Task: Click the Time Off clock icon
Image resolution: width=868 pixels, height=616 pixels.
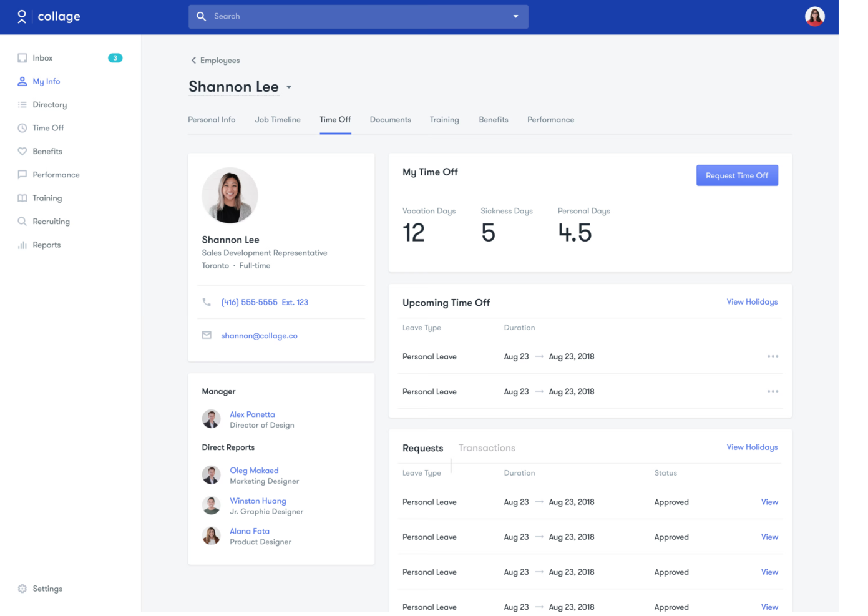Action: (x=22, y=128)
